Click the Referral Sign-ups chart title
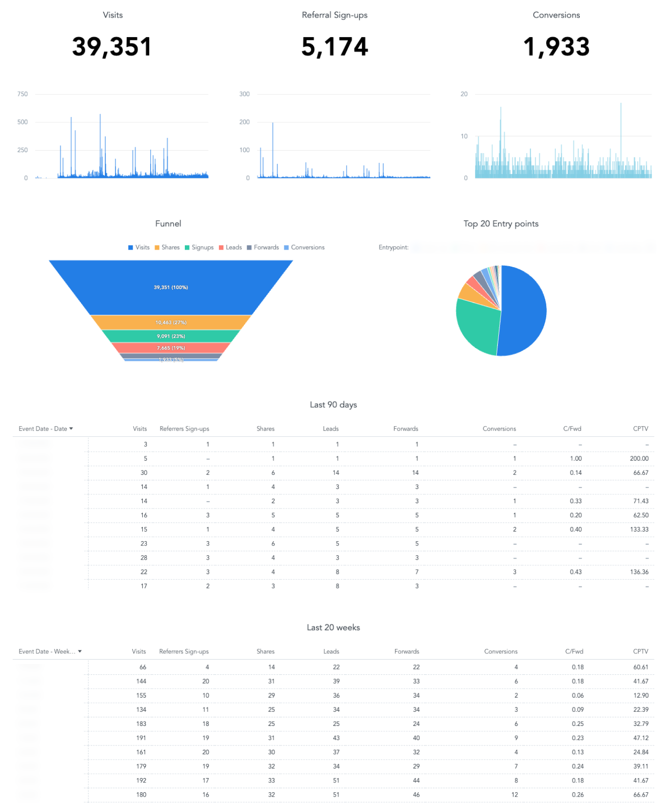This screenshot has width=672, height=803. 335,15
